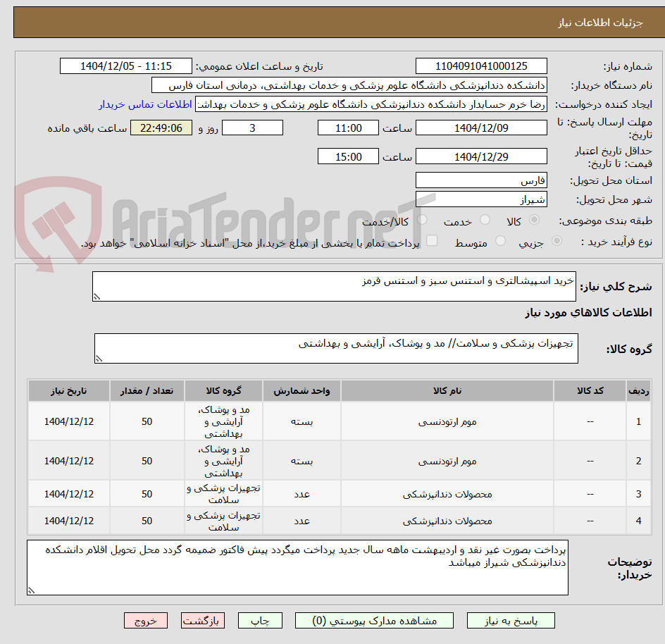Click the تاریخ نیاز column header
This screenshot has width=665, height=644.
pos(69,391)
